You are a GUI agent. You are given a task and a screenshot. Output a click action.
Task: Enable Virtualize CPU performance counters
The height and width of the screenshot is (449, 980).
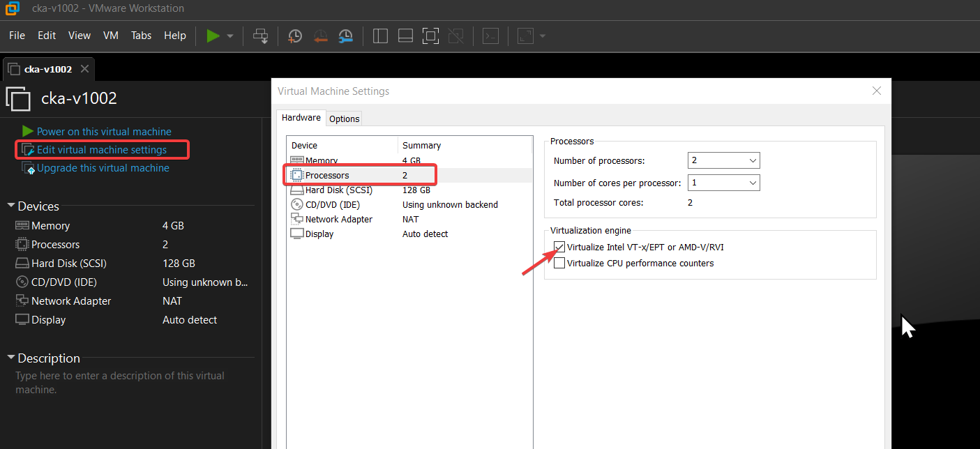[x=559, y=263]
